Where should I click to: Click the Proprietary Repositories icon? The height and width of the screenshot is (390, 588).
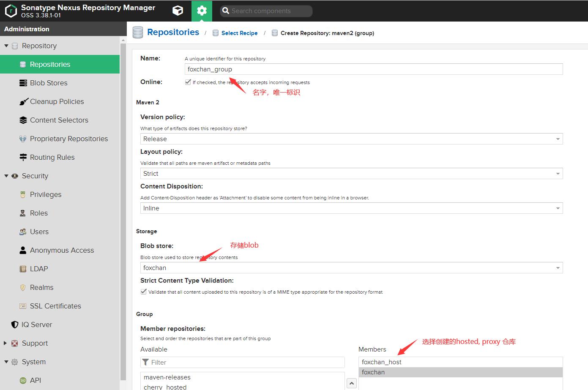pyautogui.click(x=23, y=139)
